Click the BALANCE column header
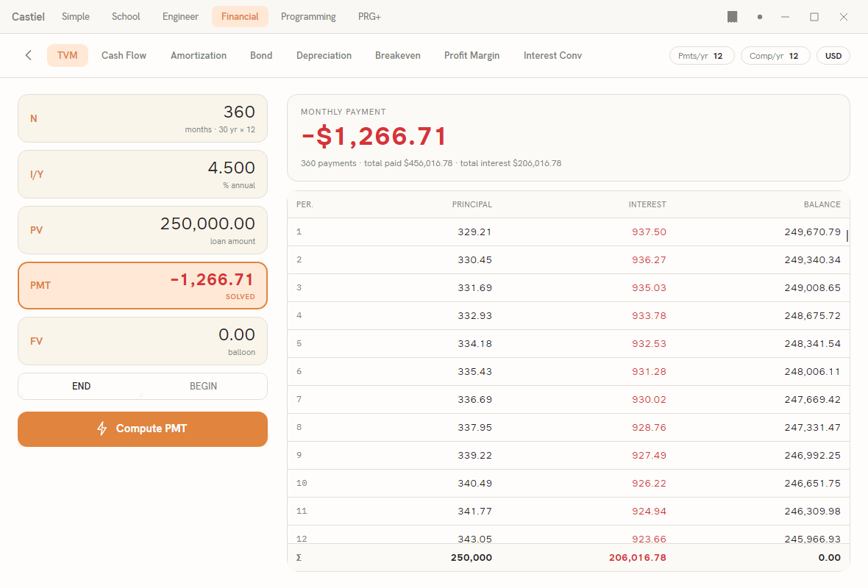 point(822,204)
